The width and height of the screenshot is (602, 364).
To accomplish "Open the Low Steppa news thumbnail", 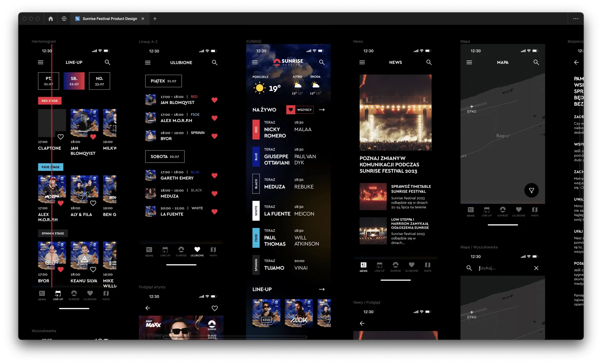I will coord(373,231).
